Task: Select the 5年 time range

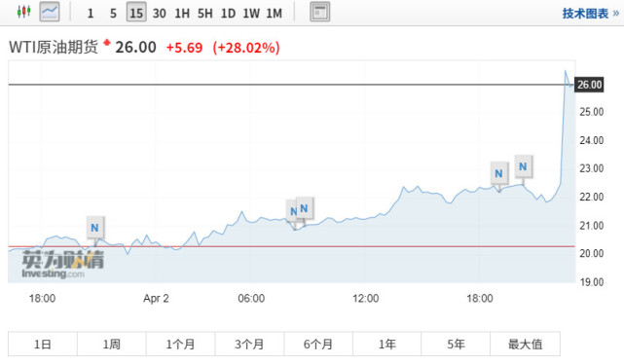Action: 456,344
